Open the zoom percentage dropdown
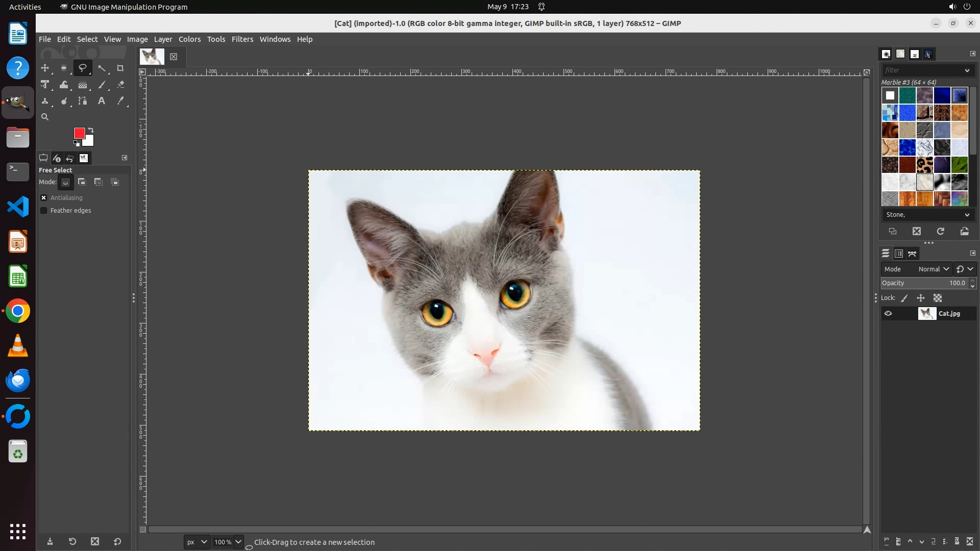The image size is (980, 551). pyautogui.click(x=238, y=542)
